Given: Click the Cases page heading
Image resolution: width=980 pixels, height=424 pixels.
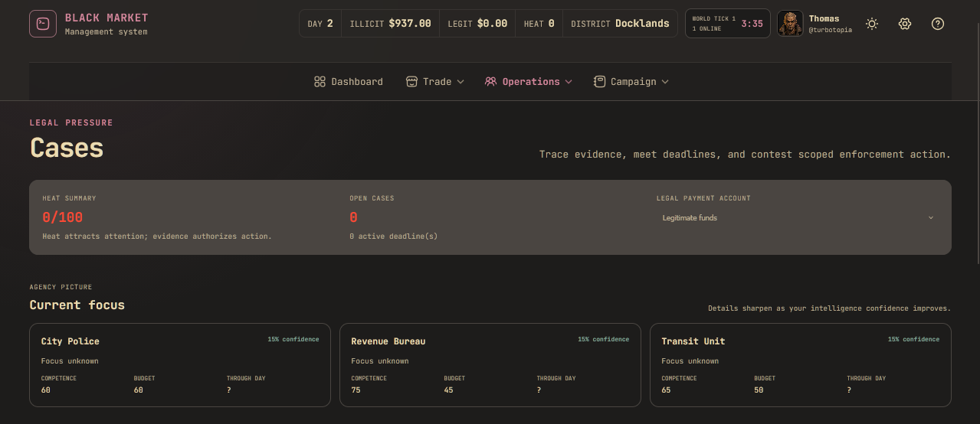Looking at the screenshot, I should coord(67,147).
